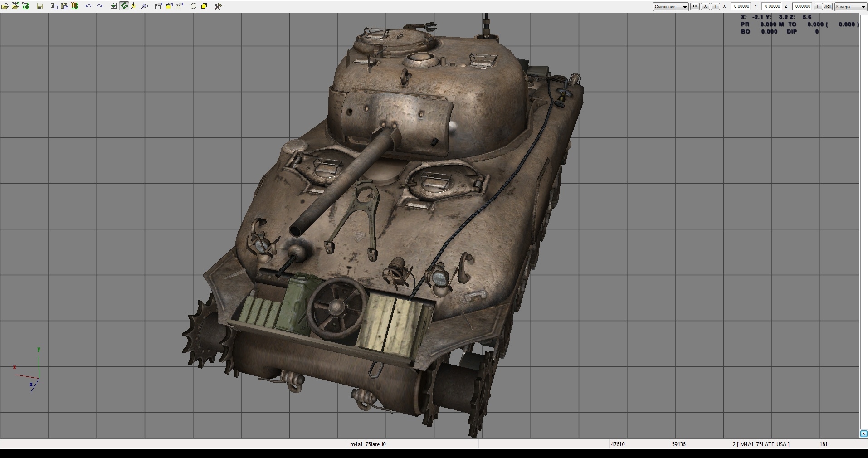Focus the X coordinate input field
Image resolution: width=868 pixels, height=458 pixels.
[x=741, y=6]
